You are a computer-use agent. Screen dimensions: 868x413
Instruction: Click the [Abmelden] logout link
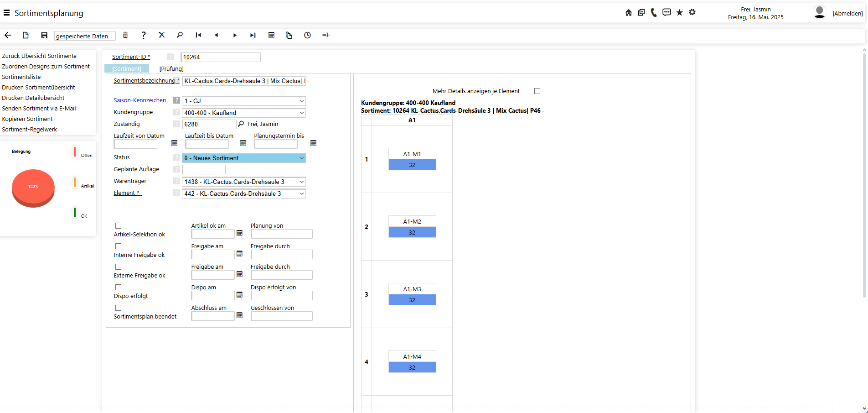847,14
